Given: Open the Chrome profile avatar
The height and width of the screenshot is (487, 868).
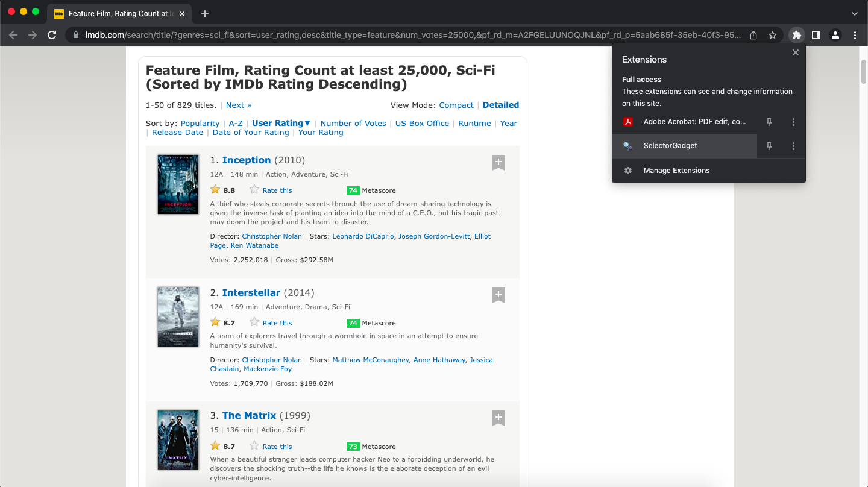Looking at the screenshot, I should 835,35.
